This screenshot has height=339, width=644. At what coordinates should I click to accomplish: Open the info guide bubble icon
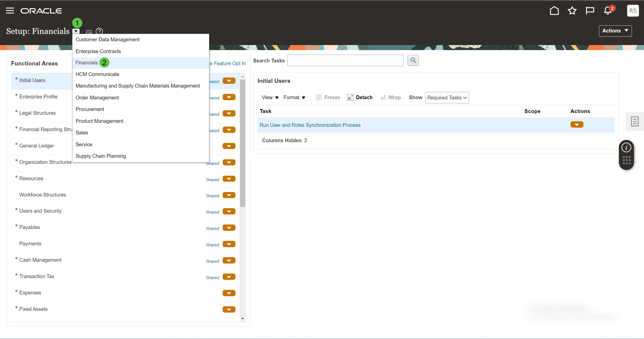click(626, 147)
